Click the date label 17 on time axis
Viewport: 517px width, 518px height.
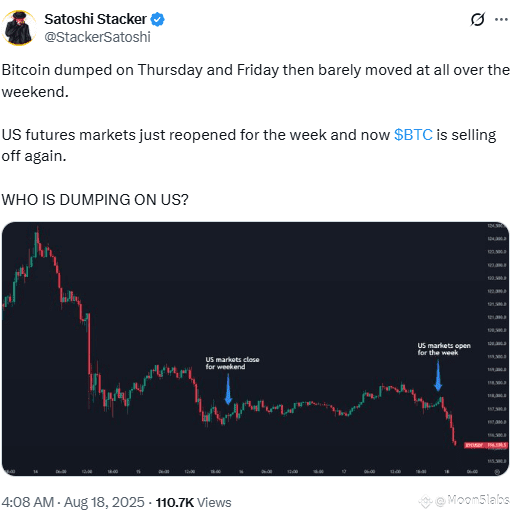click(x=344, y=472)
